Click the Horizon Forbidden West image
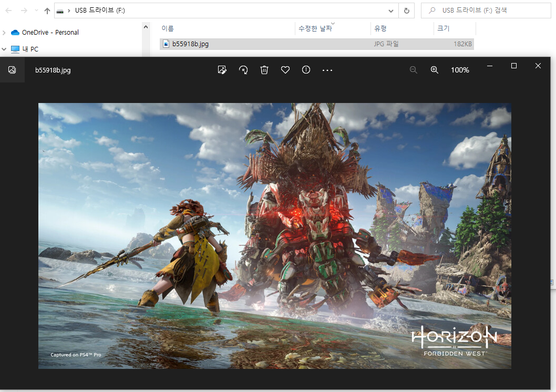Image resolution: width=556 pixels, height=392 pixels. pyautogui.click(x=275, y=236)
